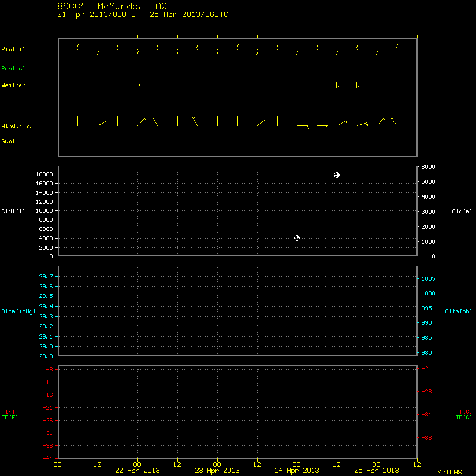Image resolution: width=476 pixels, height=476 pixels.
Task: Click the Altm[mb] label on the right
Action: coord(459,311)
